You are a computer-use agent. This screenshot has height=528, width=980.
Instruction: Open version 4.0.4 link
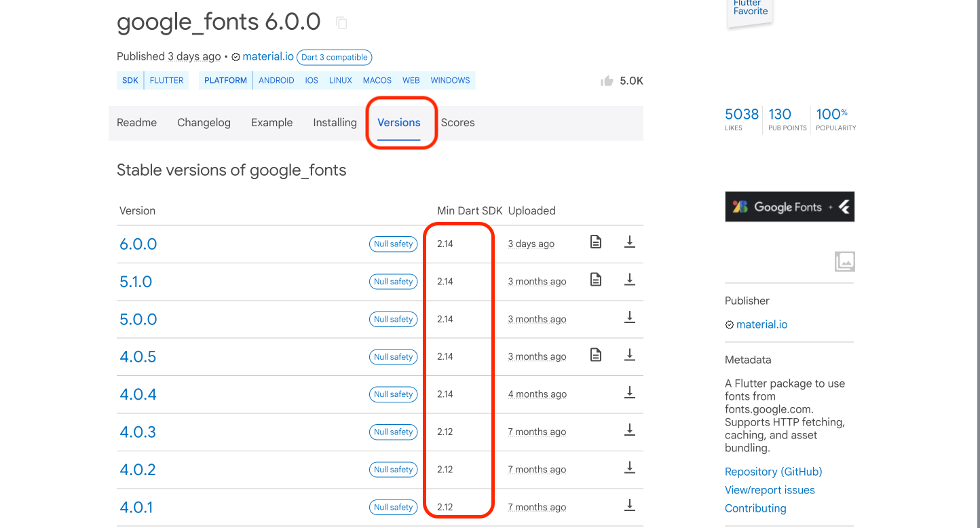pos(138,394)
